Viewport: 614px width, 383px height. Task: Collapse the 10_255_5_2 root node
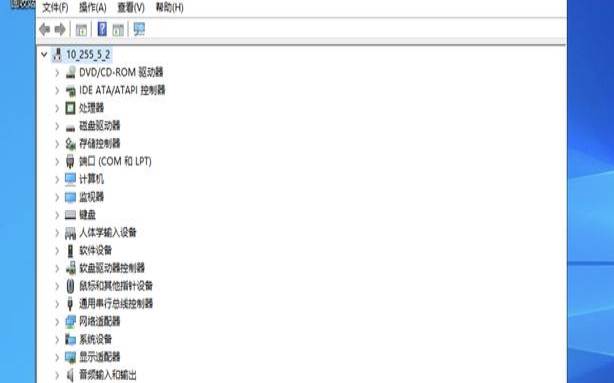coord(44,55)
